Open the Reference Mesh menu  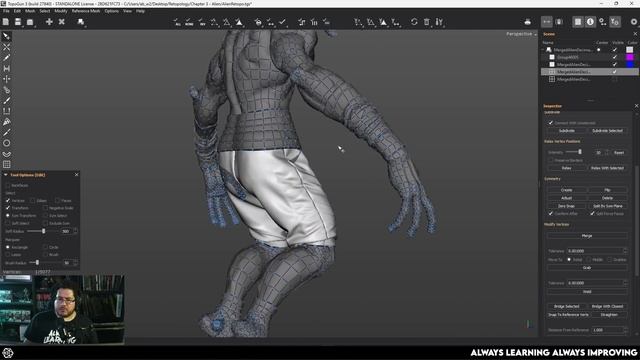(x=86, y=11)
